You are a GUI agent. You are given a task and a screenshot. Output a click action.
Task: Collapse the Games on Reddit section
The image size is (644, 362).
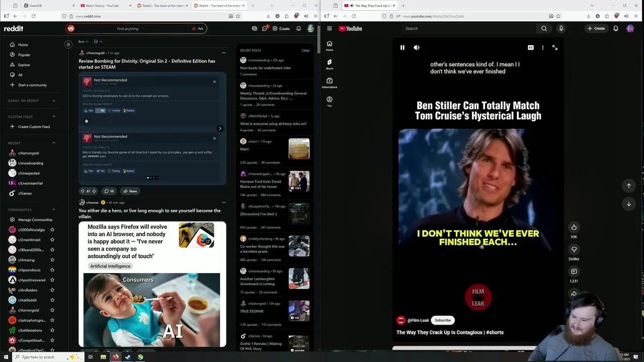click(x=54, y=101)
